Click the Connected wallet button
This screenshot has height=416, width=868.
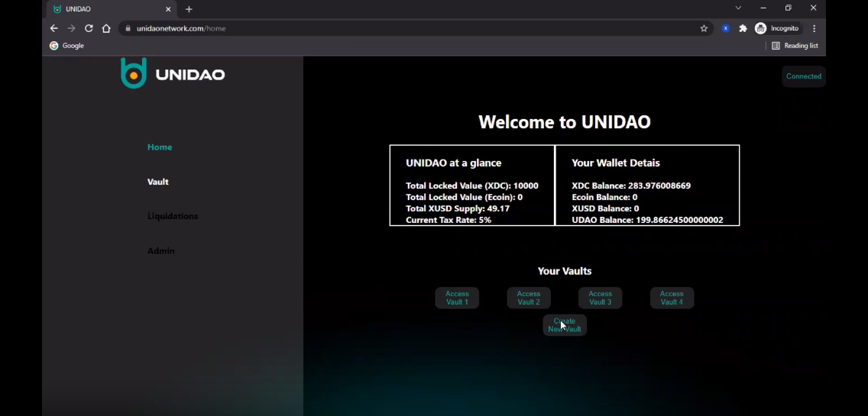[x=803, y=76]
